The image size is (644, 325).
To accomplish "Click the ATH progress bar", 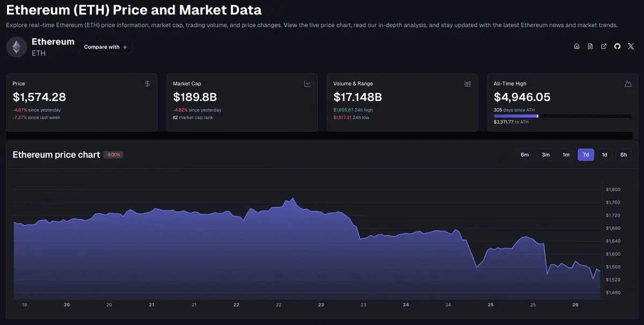I will click(x=562, y=115).
